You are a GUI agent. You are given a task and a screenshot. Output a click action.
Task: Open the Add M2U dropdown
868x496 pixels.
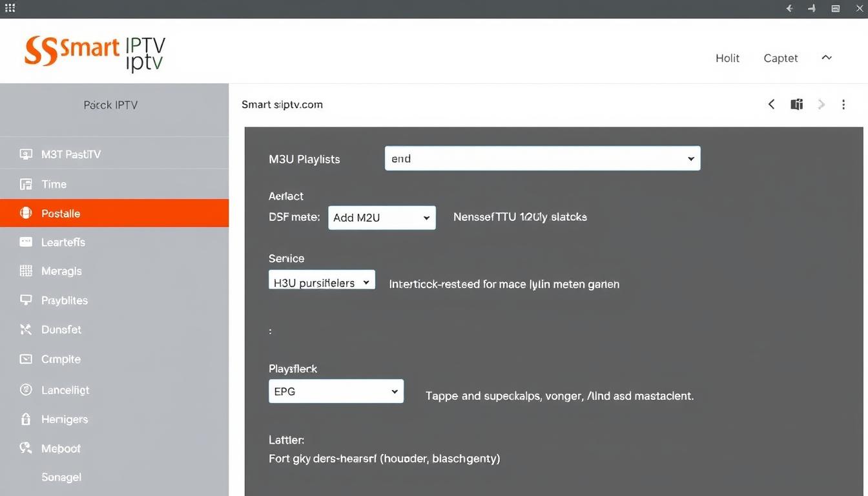point(382,218)
